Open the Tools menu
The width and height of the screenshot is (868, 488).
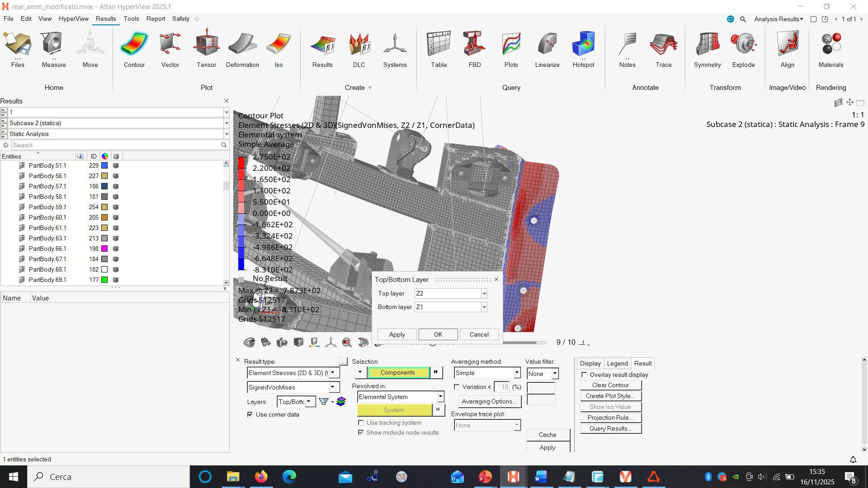[131, 19]
